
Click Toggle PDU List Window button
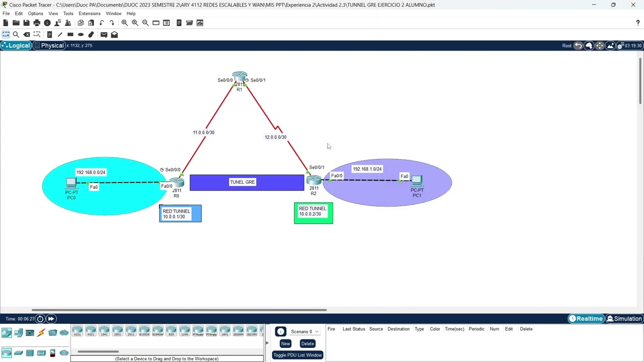pos(297,355)
